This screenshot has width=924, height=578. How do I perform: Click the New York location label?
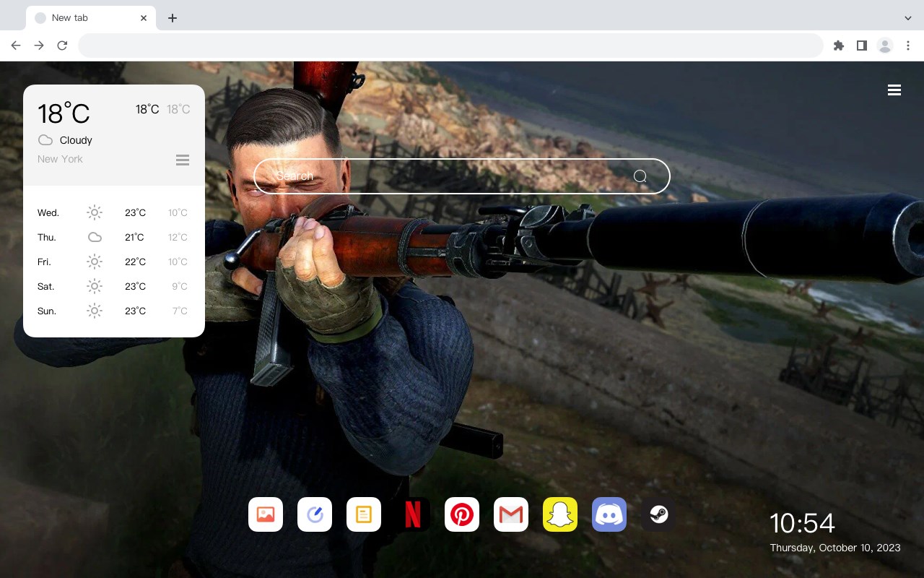click(60, 159)
